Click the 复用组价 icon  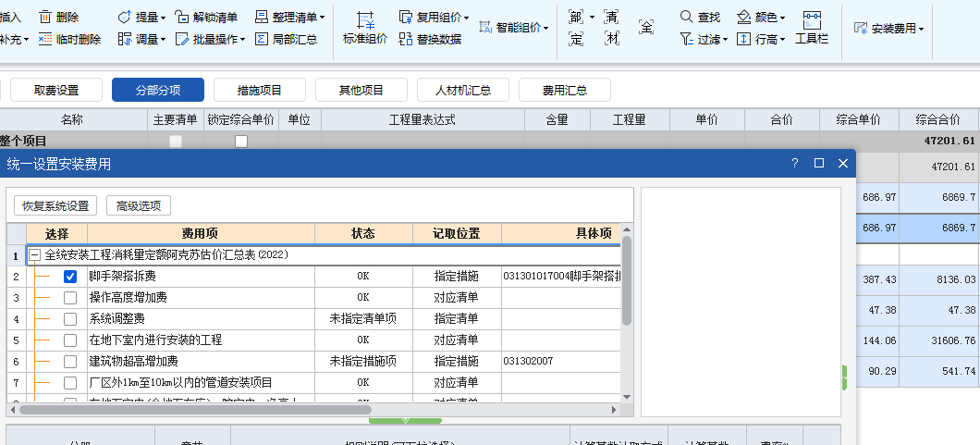[406, 17]
